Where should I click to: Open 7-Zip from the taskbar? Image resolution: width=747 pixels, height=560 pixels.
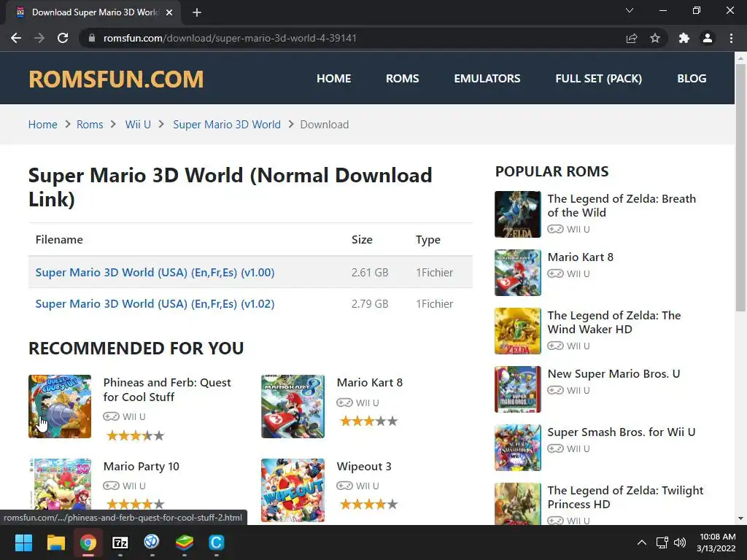click(x=120, y=542)
